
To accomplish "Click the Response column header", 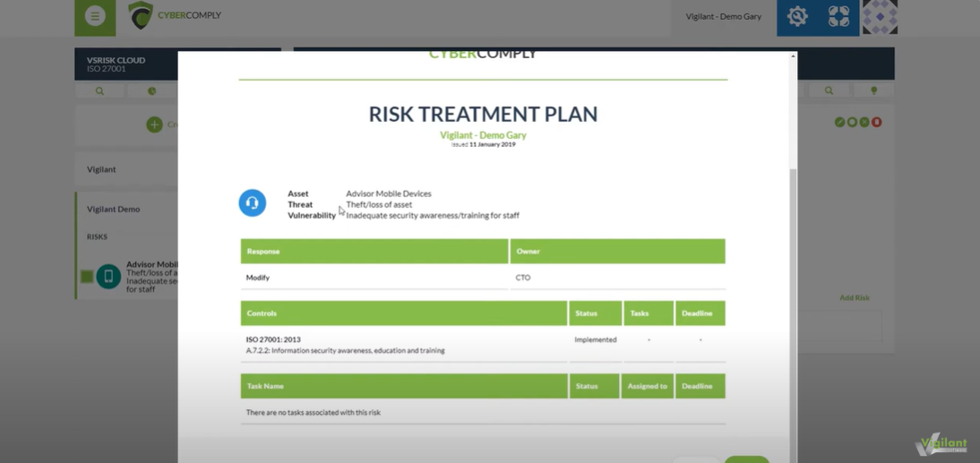I will pos(374,251).
